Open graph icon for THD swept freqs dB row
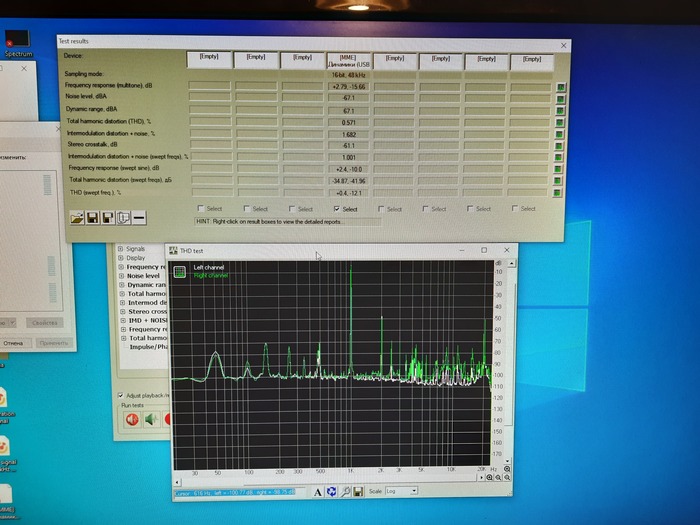This screenshot has width=700, height=525. tap(558, 181)
